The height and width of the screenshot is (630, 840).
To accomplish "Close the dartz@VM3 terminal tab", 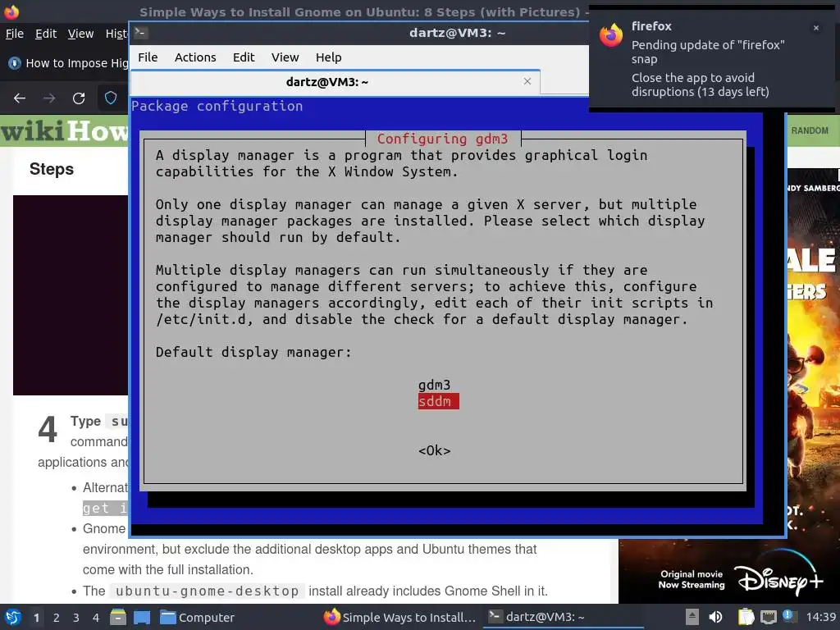I will tap(527, 81).
